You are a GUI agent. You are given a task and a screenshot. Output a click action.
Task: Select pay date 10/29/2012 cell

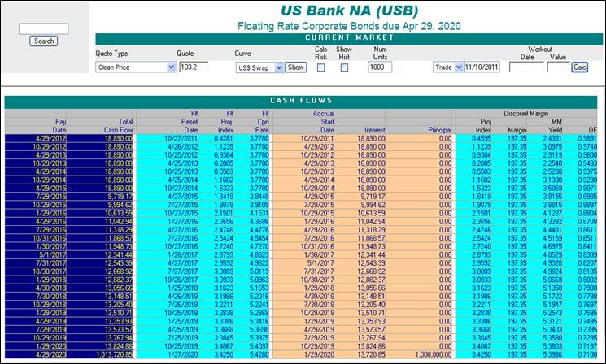[36, 147]
